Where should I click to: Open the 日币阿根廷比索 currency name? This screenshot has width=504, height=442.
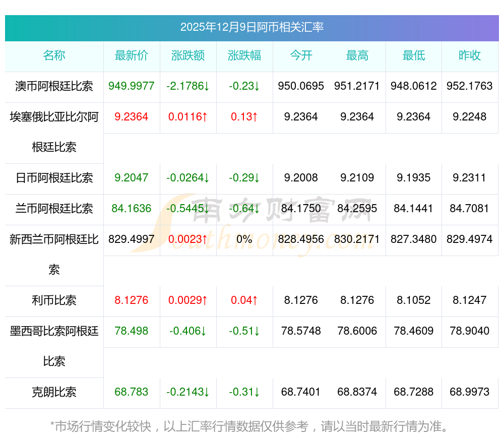[54, 178]
